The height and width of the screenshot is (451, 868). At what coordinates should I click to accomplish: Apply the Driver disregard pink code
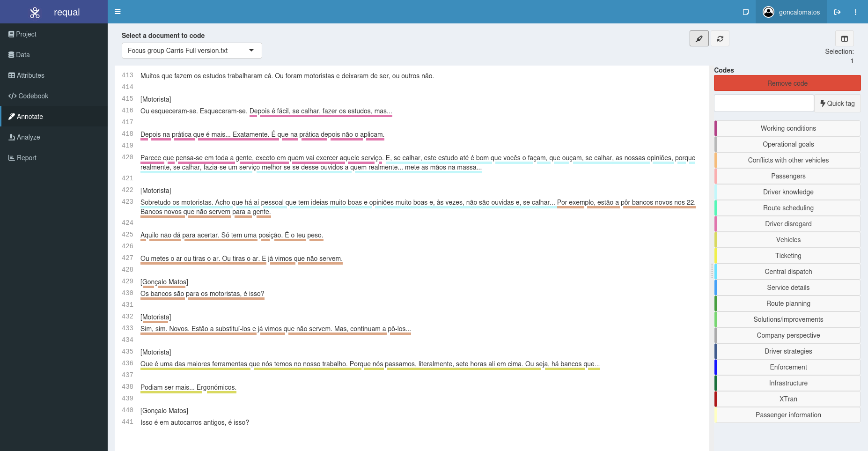(x=787, y=224)
